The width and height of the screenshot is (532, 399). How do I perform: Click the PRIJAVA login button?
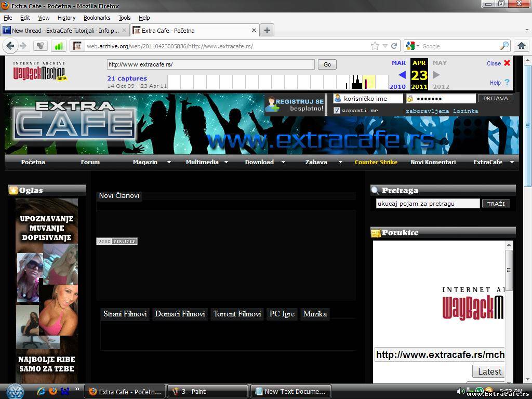click(496, 98)
